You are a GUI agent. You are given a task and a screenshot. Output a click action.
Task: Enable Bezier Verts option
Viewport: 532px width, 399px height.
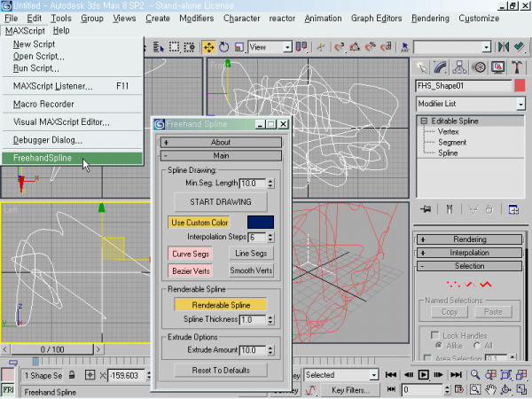191,271
